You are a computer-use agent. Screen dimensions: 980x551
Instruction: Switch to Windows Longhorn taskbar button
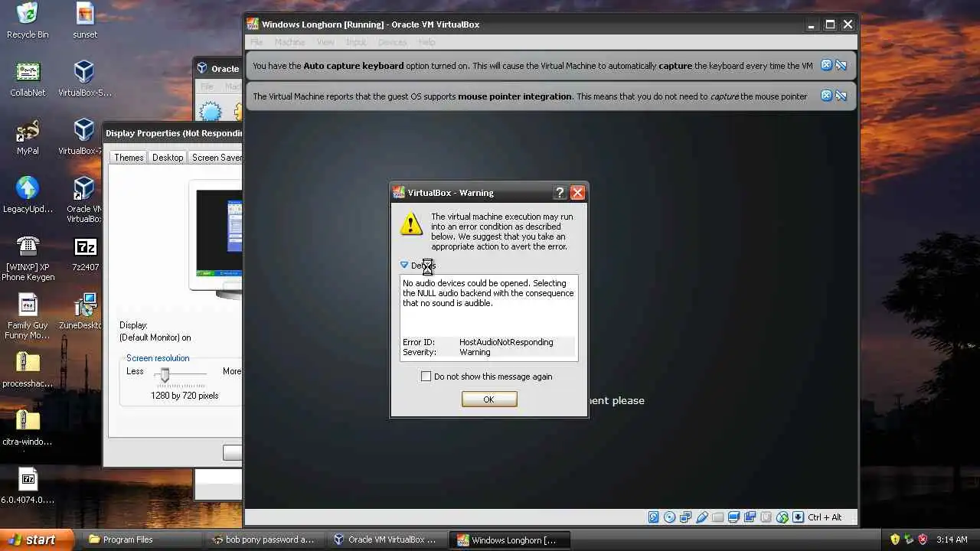tap(511, 540)
